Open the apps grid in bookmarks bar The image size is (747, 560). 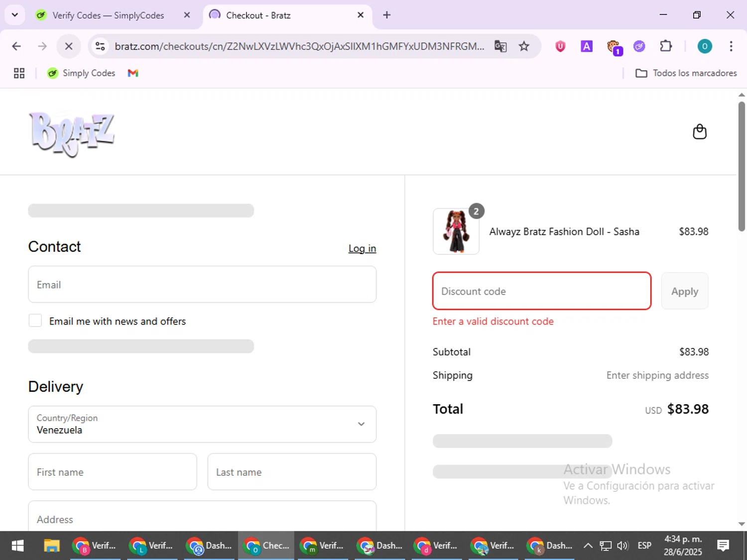19,73
